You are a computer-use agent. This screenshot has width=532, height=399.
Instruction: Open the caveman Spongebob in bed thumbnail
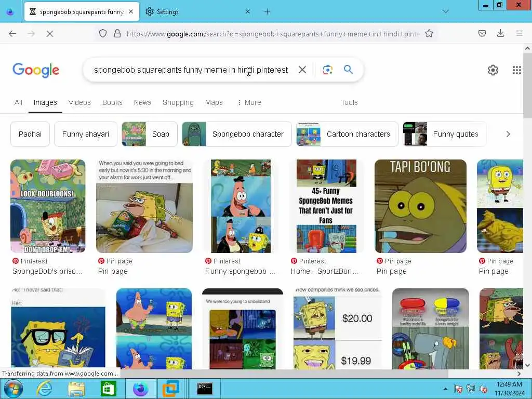coord(144,206)
